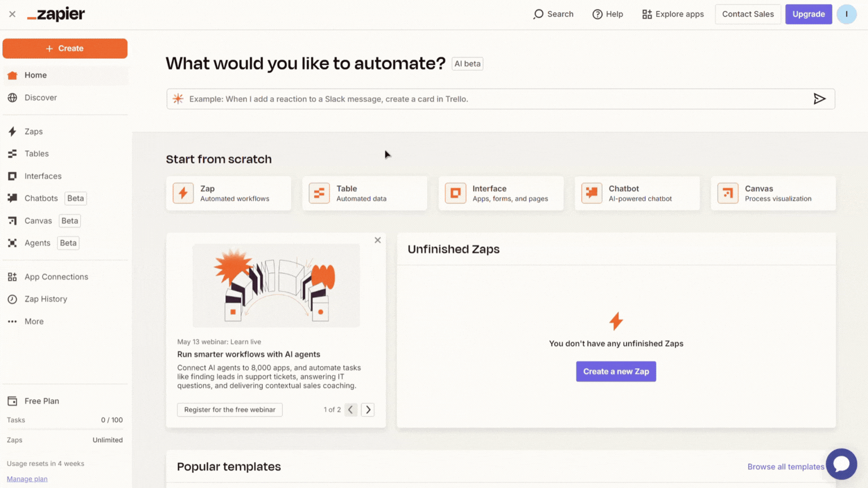Click the Table card icon
The width and height of the screenshot is (868, 488).
pyautogui.click(x=319, y=193)
